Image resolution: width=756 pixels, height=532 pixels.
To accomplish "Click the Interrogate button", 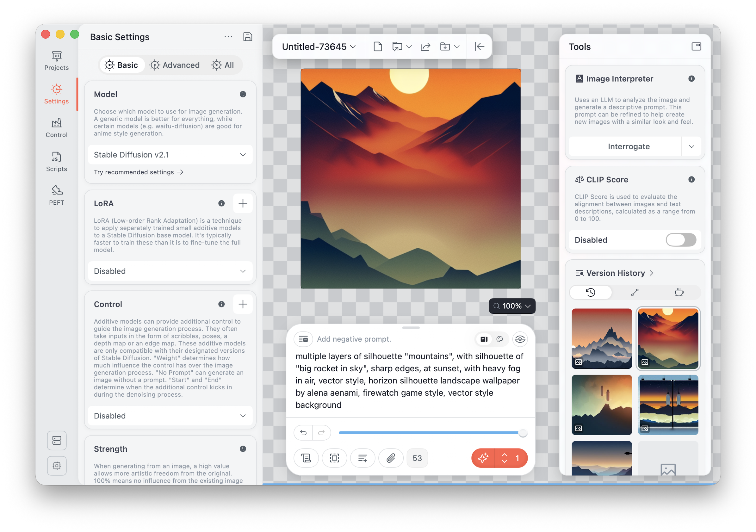I will point(628,146).
